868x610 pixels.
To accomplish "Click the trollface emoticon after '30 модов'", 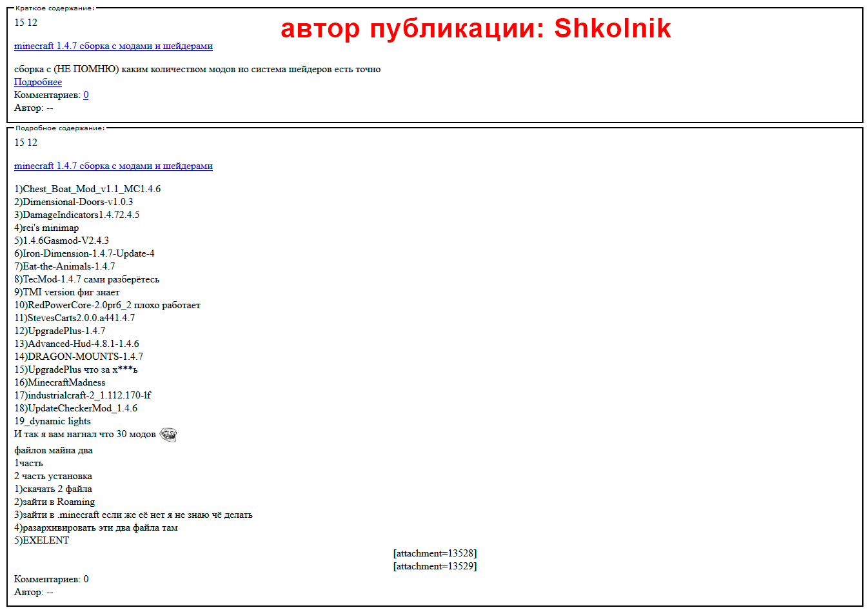I will point(168,435).
